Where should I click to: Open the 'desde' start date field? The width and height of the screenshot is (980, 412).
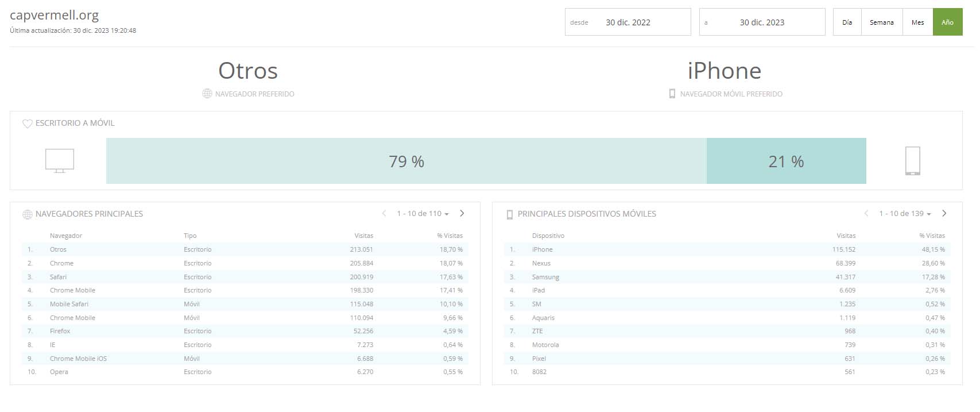(628, 22)
